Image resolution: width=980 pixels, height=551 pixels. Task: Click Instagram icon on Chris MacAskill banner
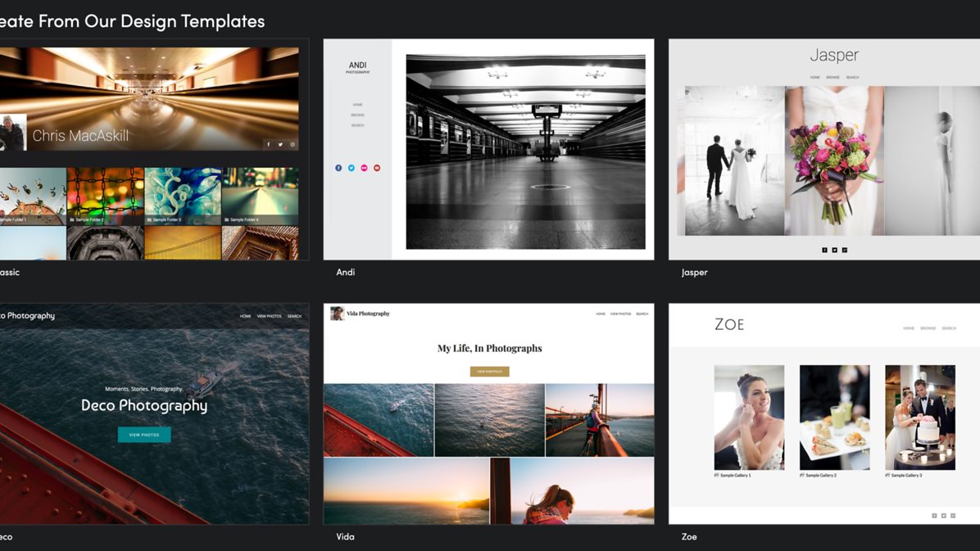[293, 145]
